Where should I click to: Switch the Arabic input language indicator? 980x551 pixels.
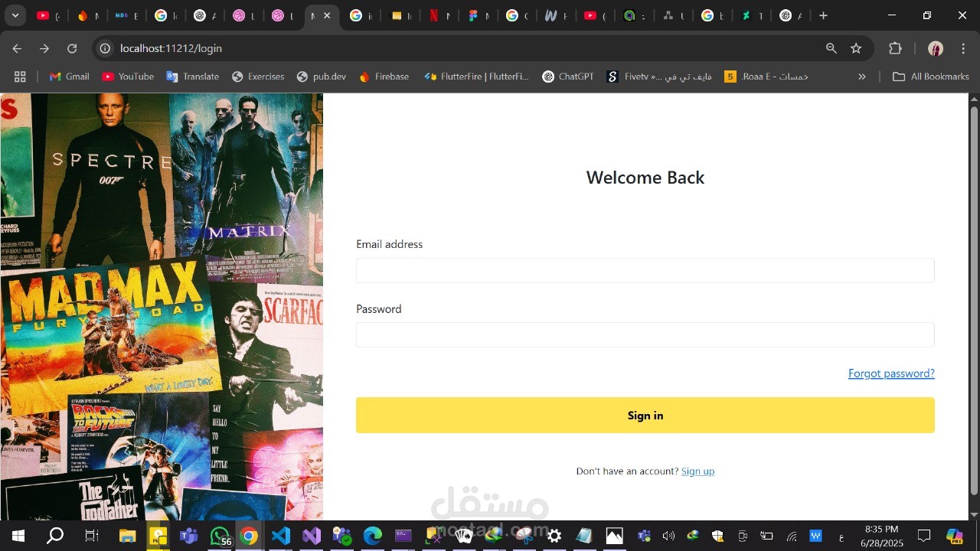tap(841, 536)
